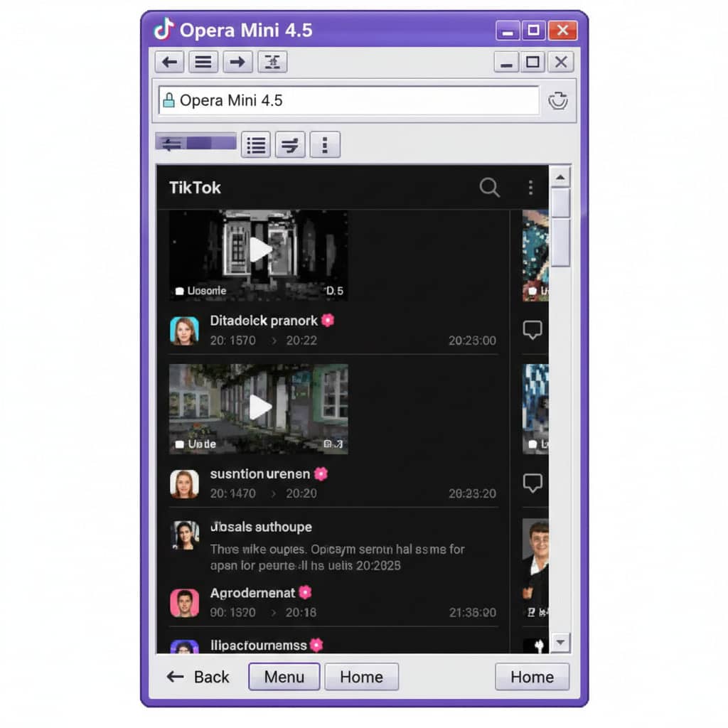728x728 pixels.
Task: Click the scrollbar down arrow
Action: [560, 643]
